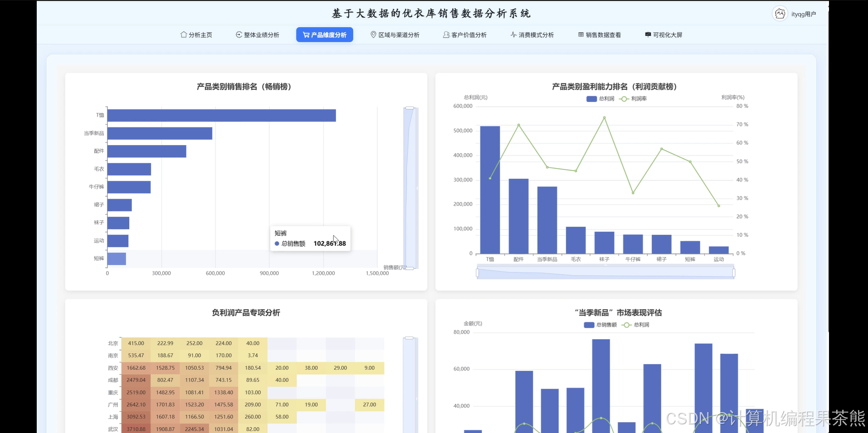Click the user avatar icon

pos(780,14)
